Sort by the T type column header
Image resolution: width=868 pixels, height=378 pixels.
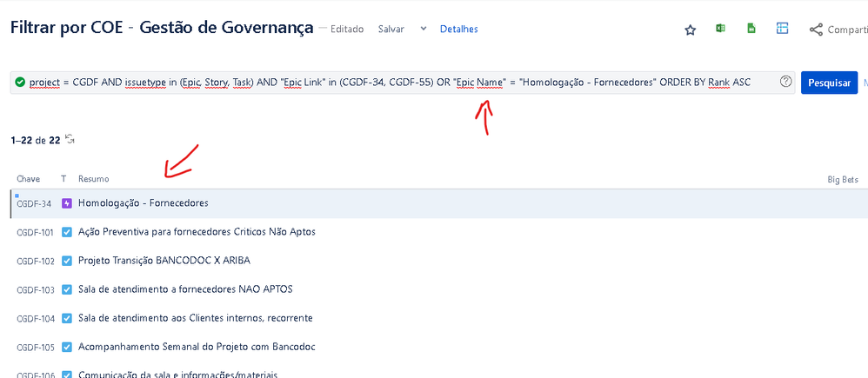pyautogui.click(x=63, y=179)
